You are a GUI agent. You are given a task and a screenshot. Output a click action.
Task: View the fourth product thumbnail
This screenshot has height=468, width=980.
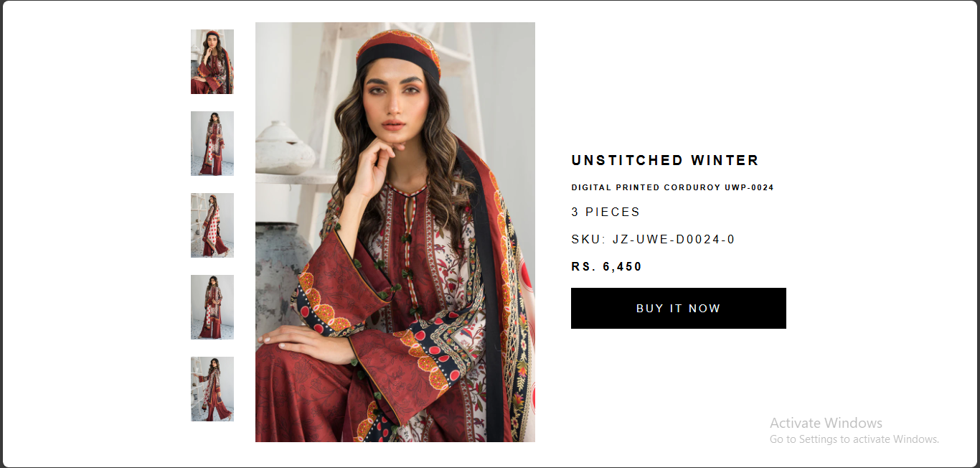click(212, 307)
